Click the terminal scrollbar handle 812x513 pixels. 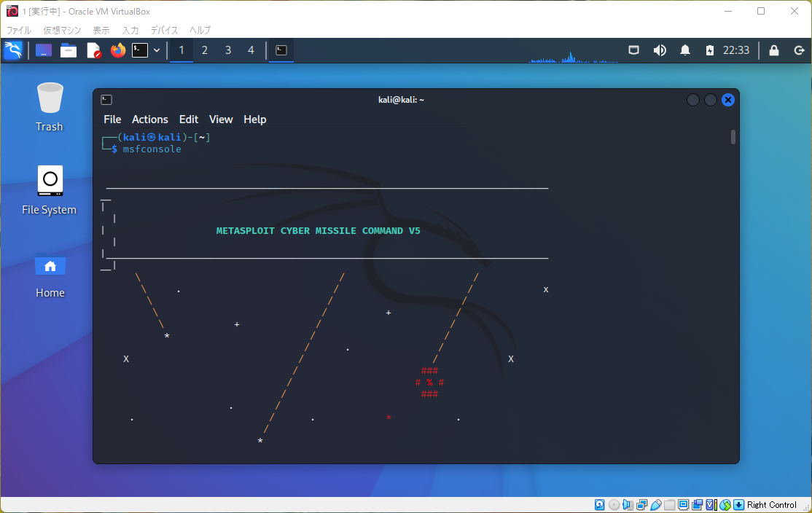[x=733, y=137]
